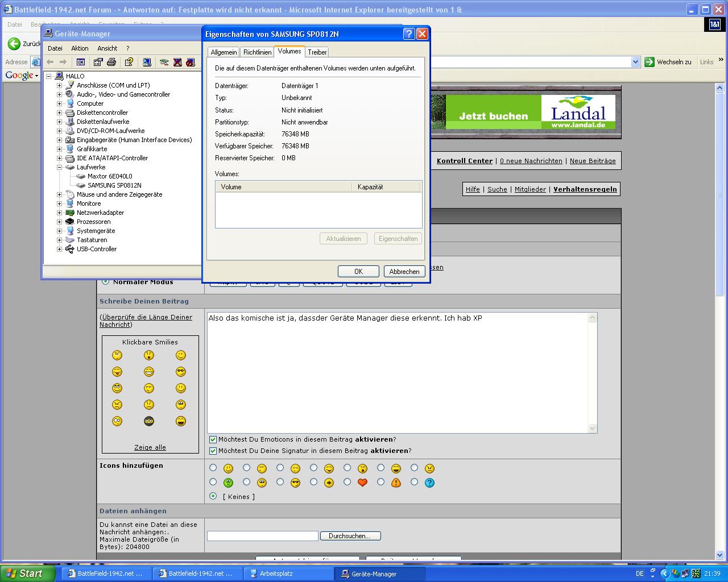The height and width of the screenshot is (582, 728).
Task: Select the orange warning post icon radio
Action: coord(380,482)
